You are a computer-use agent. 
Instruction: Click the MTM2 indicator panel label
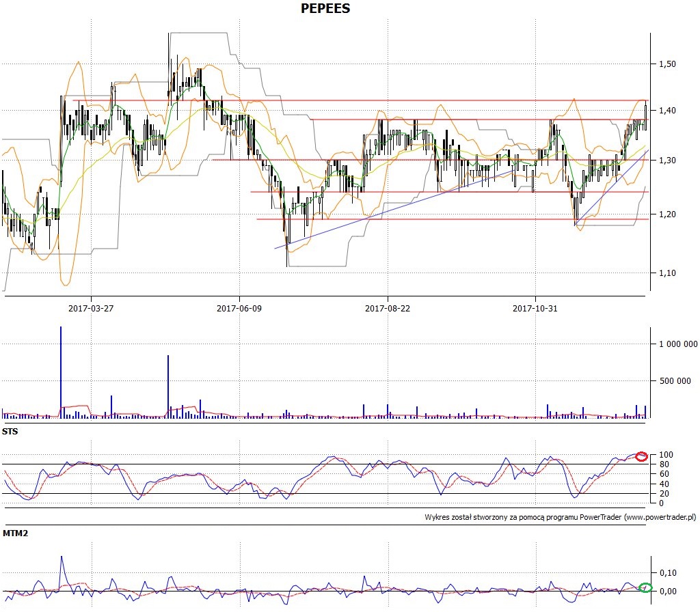pos(15,533)
